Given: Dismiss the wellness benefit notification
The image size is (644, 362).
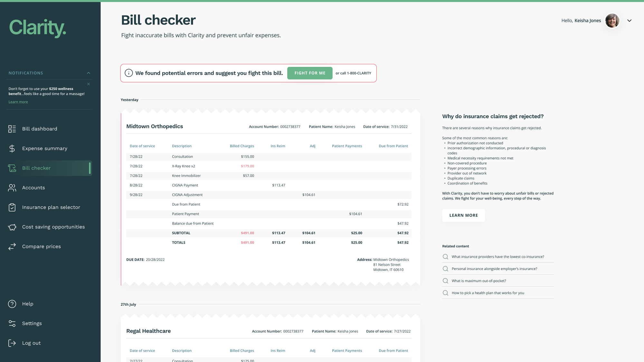Looking at the screenshot, I should [89, 84].
